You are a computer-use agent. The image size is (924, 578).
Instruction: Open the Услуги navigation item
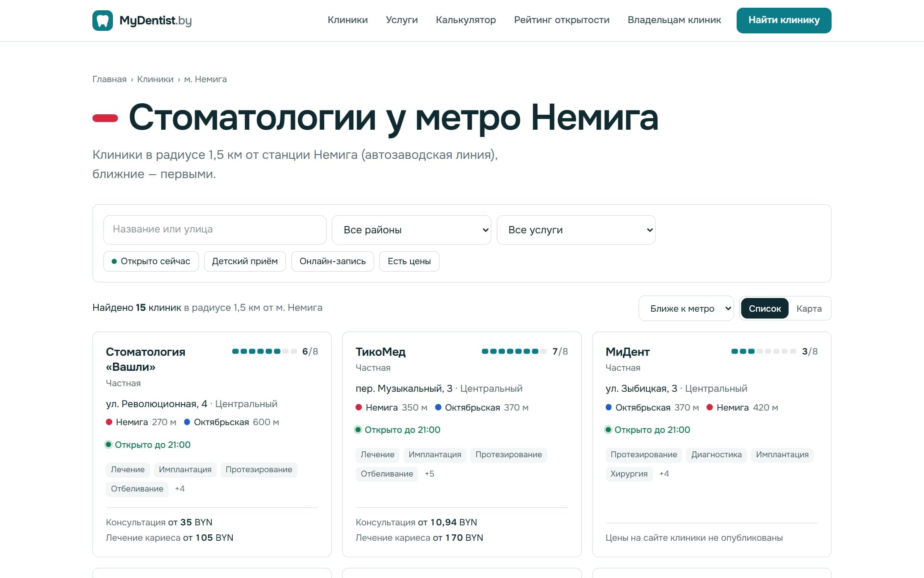[x=402, y=20]
